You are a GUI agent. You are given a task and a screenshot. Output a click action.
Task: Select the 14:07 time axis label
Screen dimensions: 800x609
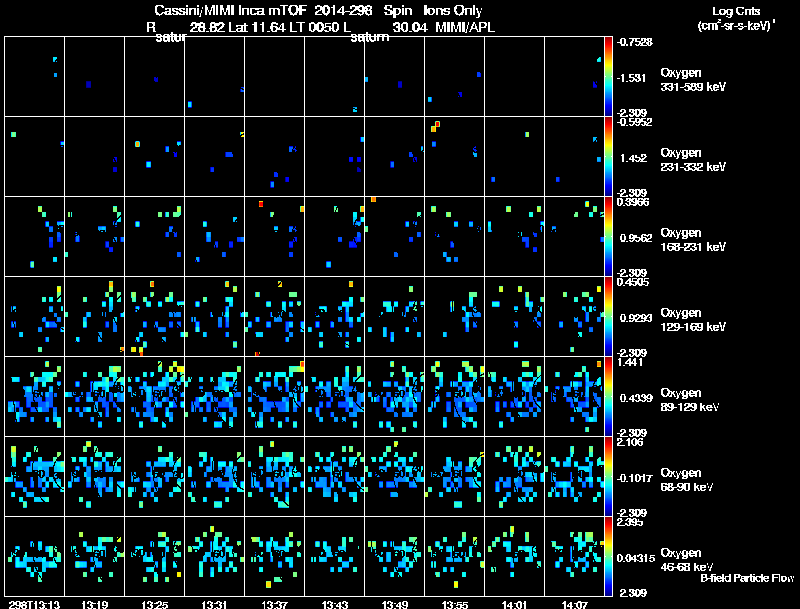575,603
